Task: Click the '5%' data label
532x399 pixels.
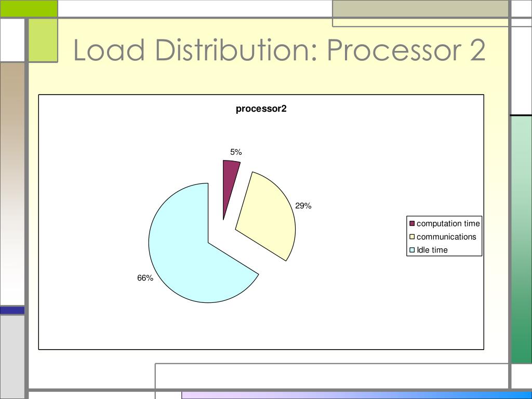Action: tap(236, 152)
